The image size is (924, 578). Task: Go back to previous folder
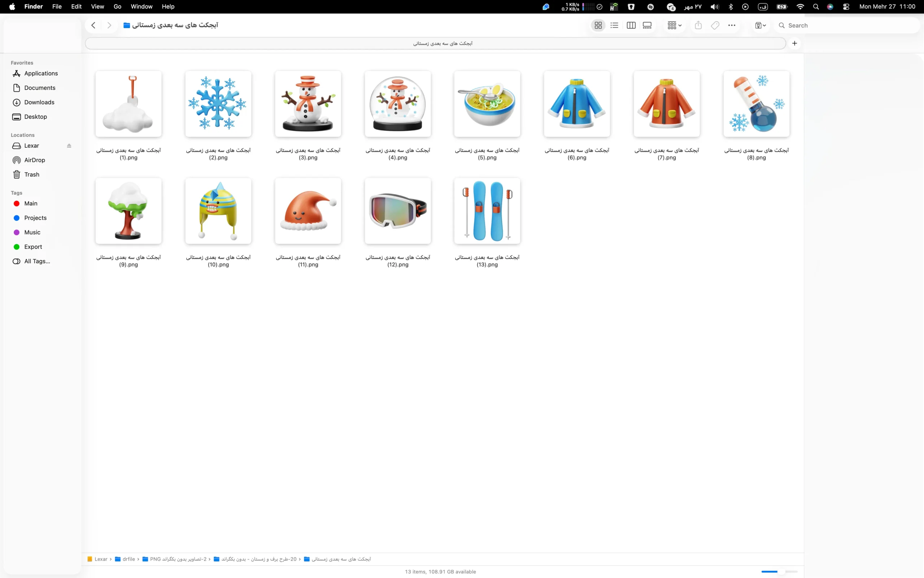point(93,25)
